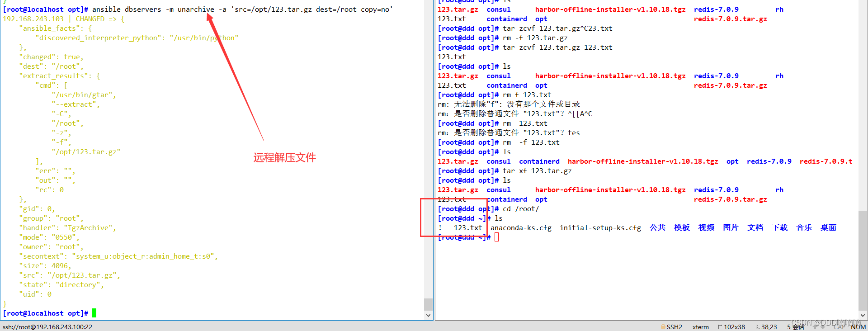Click the 模板 directory name
This screenshot has height=331, width=868.
682,227
